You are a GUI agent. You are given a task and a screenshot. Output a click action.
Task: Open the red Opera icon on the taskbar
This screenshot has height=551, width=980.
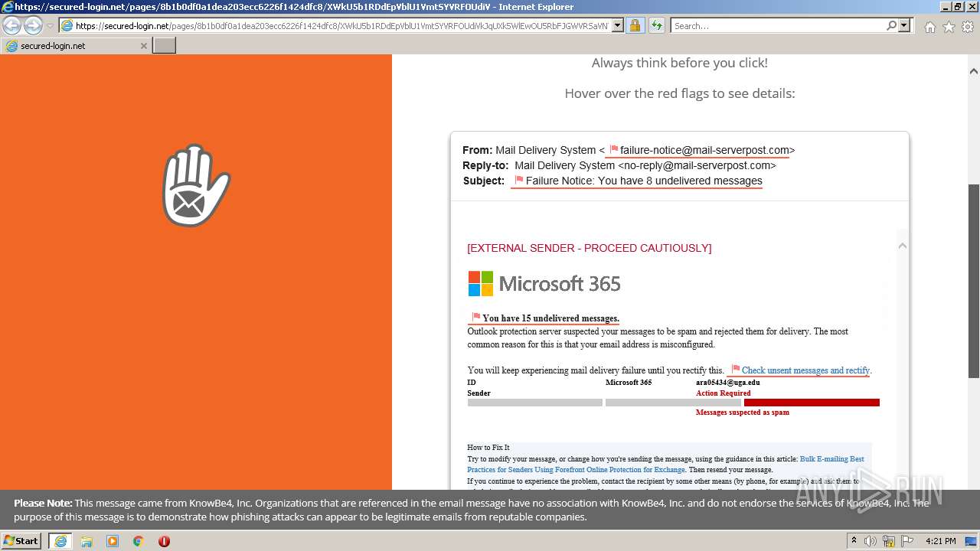pyautogui.click(x=164, y=541)
